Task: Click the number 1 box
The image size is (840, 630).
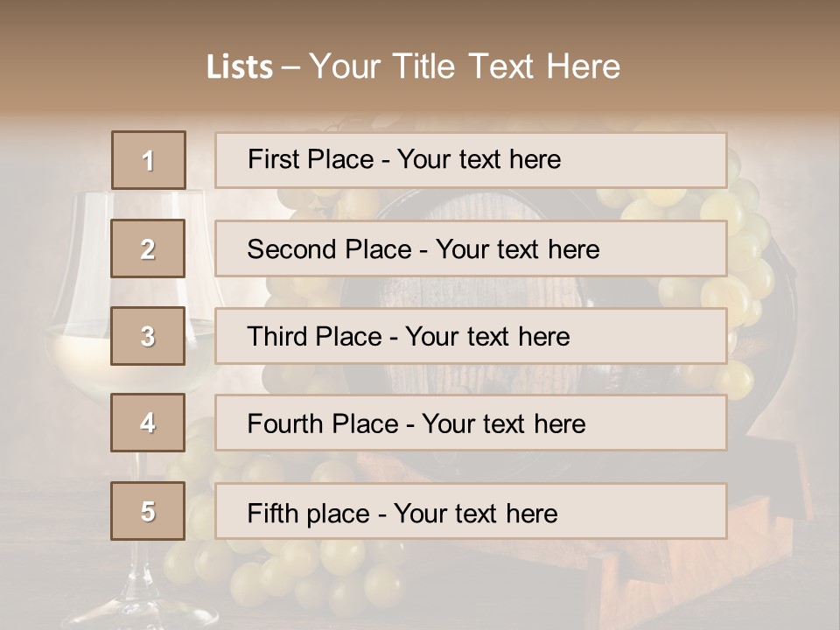Action: [x=148, y=160]
